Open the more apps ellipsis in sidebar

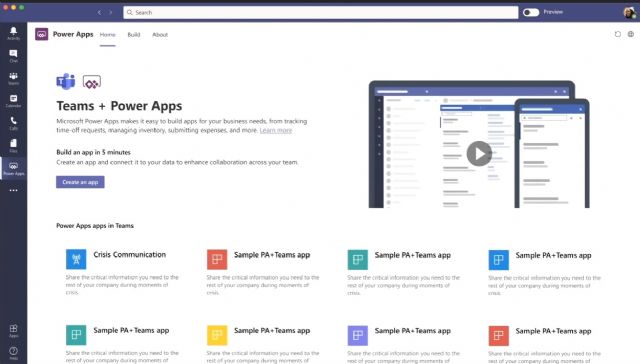pos(13,190)
